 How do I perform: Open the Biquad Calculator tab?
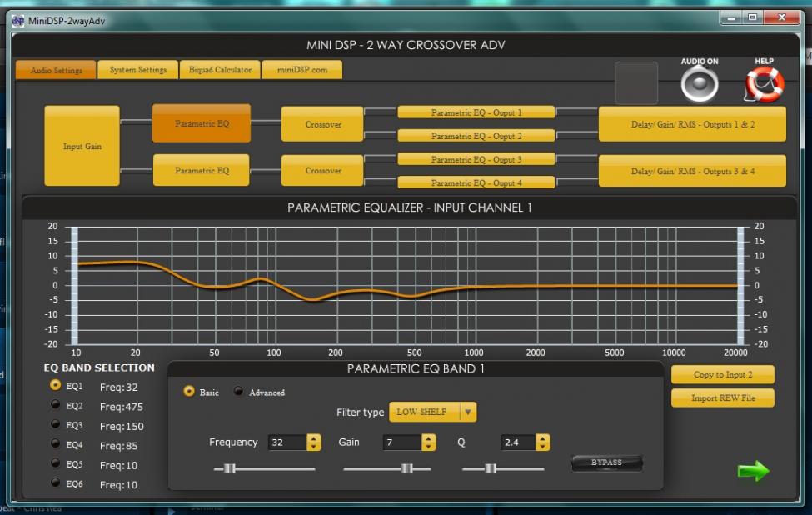pos(220,70)
